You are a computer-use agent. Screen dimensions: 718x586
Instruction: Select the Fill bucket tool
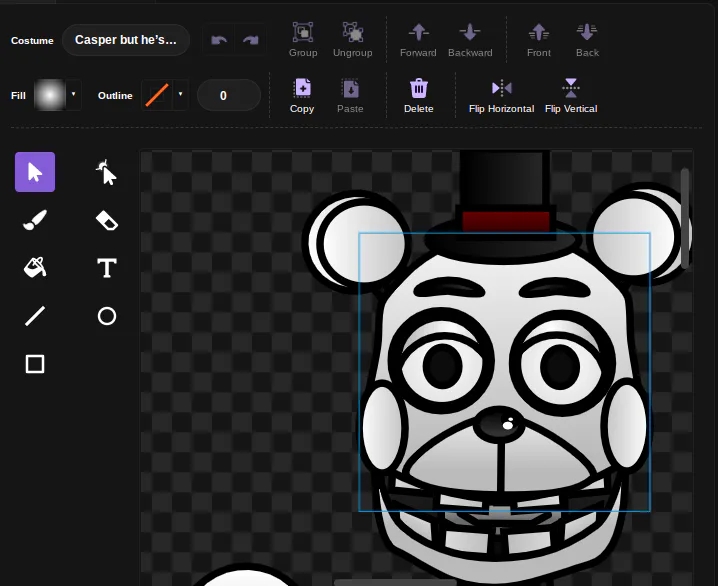35,268
